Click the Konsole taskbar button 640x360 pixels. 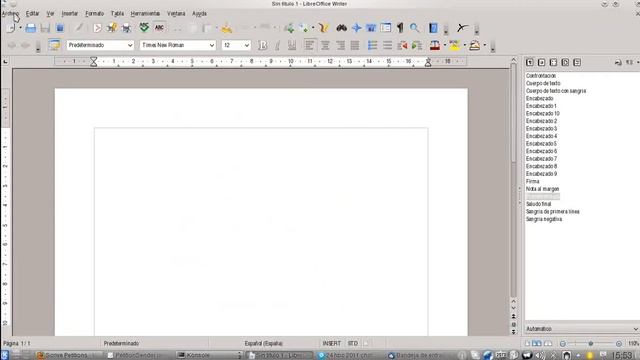click(x=209, y=356)
